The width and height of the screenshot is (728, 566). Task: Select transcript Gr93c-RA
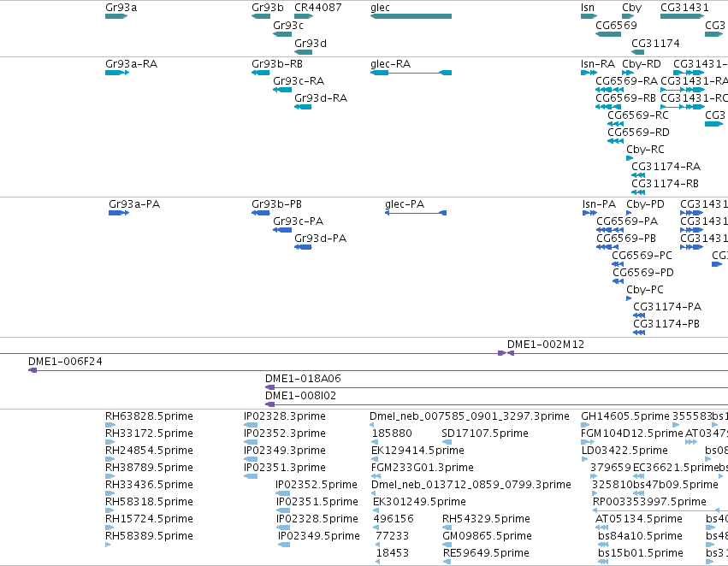click(x=282, y=90)
